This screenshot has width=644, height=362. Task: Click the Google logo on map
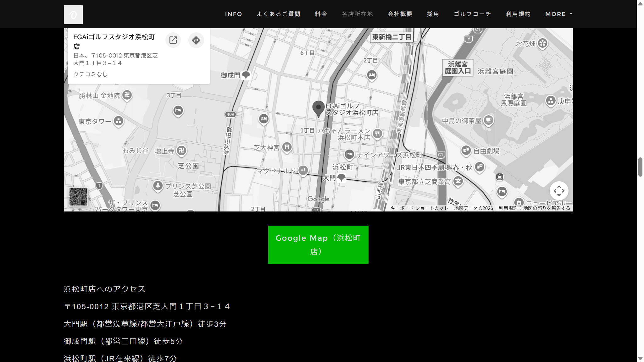coord(319,199)
